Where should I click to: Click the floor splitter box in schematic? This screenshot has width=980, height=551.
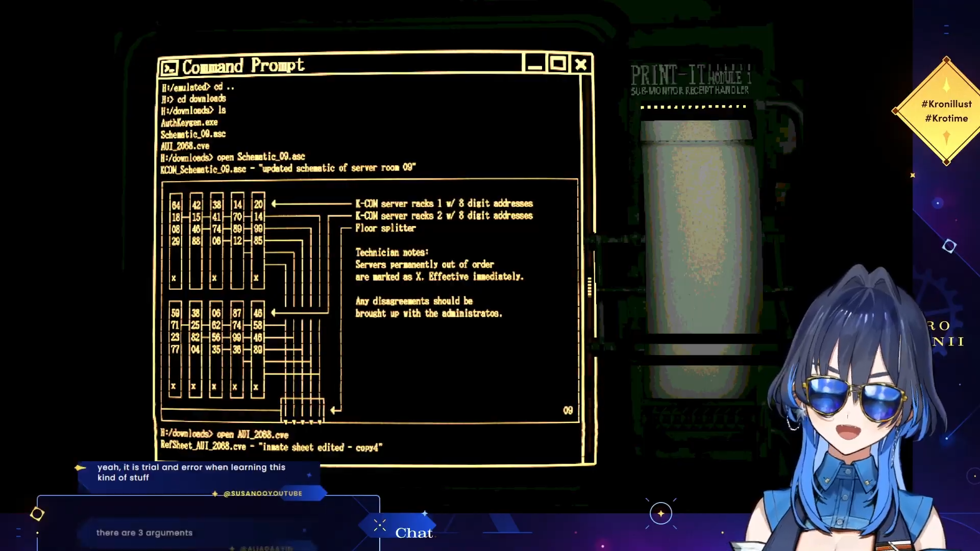[x=302, y=409]
